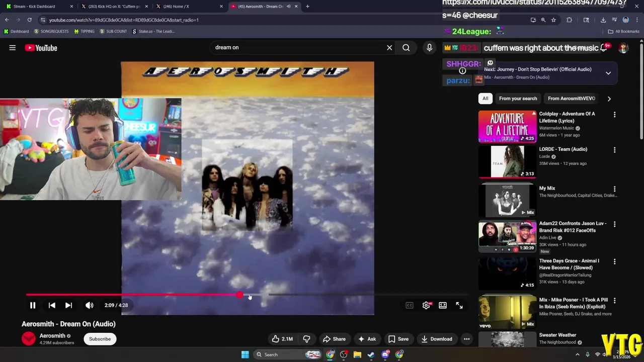The image size is (644, 362).
Task: Open the SONGREQUESTS bookmark
Action: pos(51,31)
